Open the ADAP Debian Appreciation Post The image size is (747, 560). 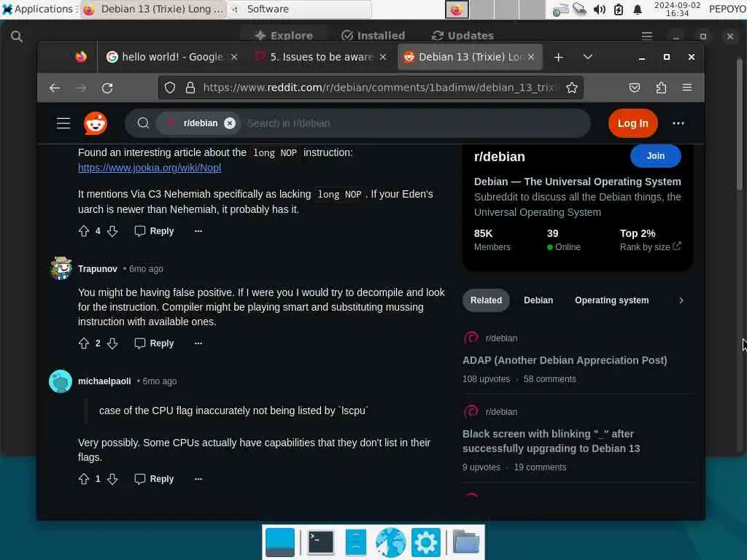(565, 360)
